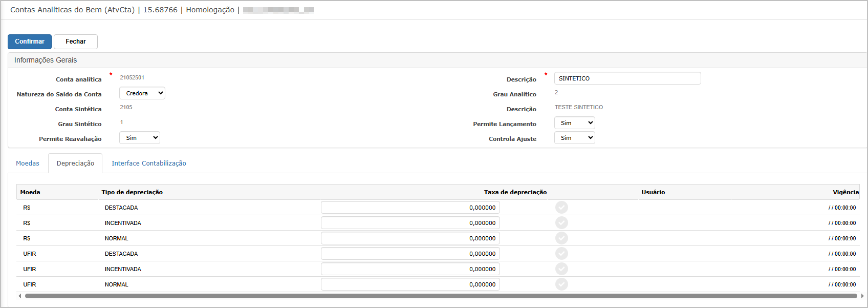Open the Natureza do Saldo da Conta dropdown
The width and height of the screenshot is (868, 308).
point(142,93)
